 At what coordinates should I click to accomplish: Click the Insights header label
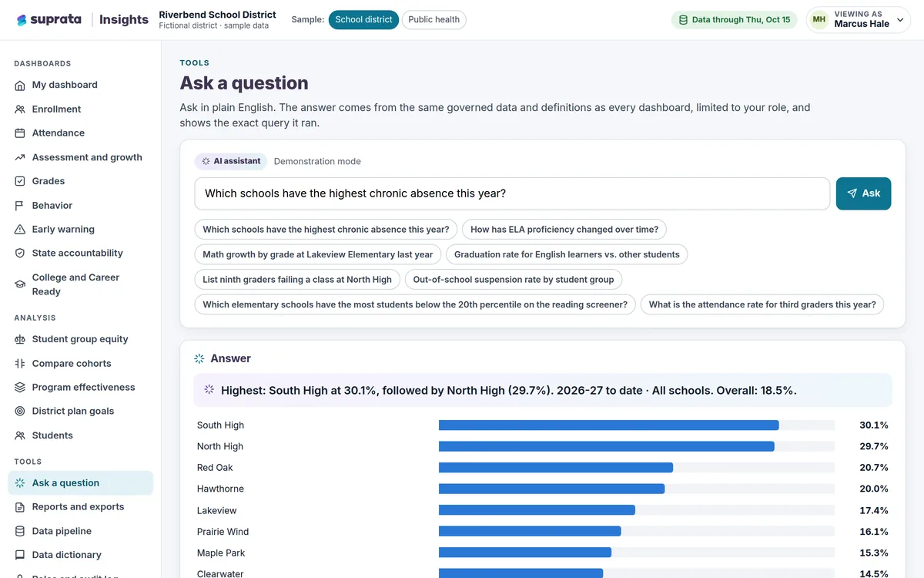[x=124, y=20]
